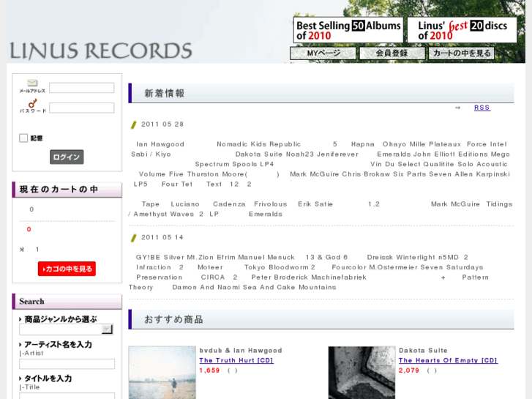
Task: Click the おすすめ商品 section header
Action: (x=321, y=319)
